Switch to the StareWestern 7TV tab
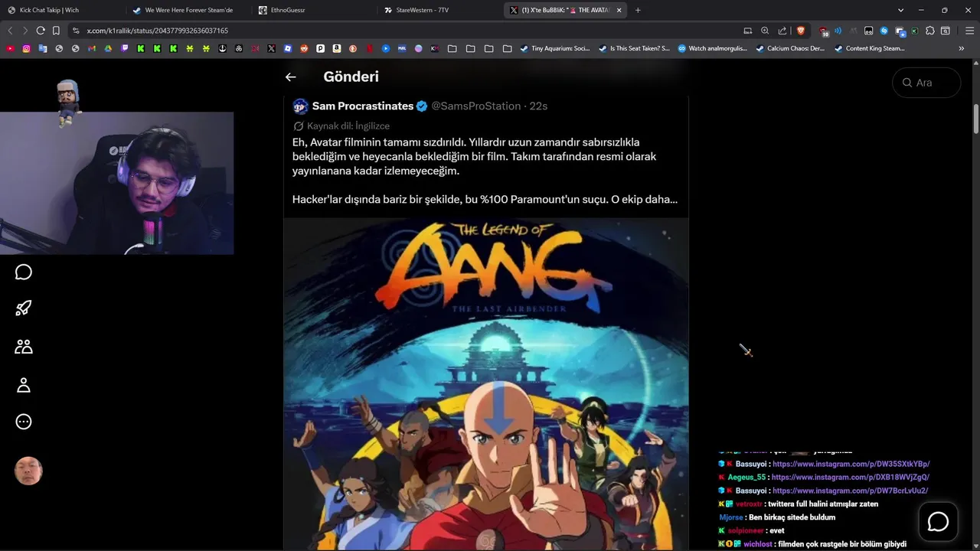The width and height of the screenshot is (980, 551). pos(440,10)
